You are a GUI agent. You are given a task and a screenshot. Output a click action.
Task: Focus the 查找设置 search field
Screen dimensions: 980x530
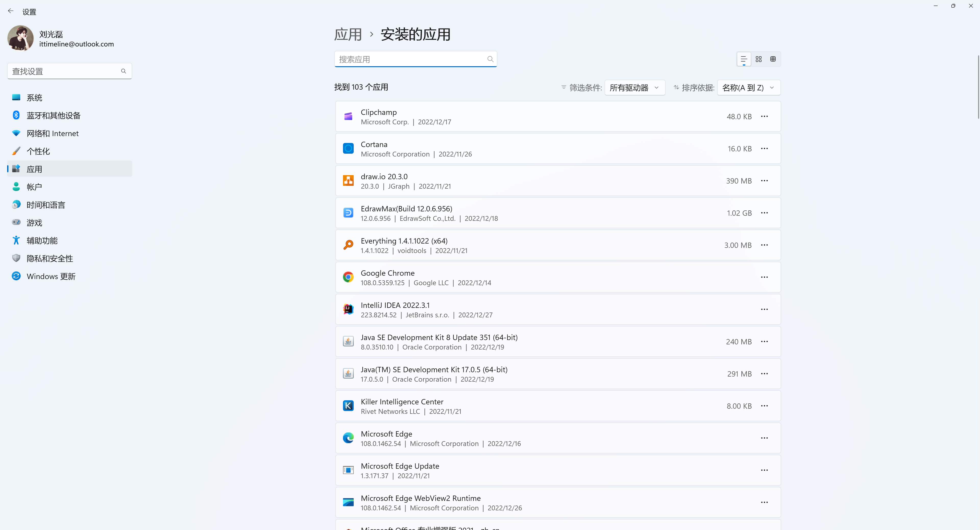click(70, 71)
